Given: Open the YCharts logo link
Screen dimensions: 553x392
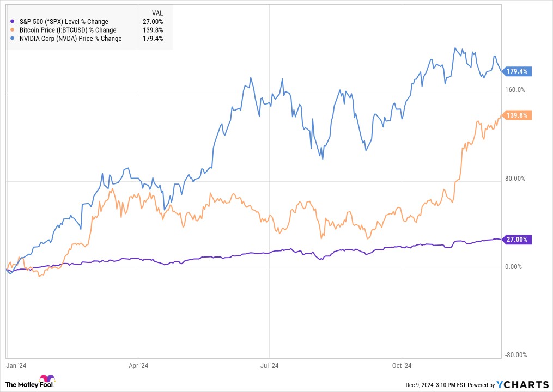Looking at the screenshot, I should pyautogui.click(x=522, y=384).
